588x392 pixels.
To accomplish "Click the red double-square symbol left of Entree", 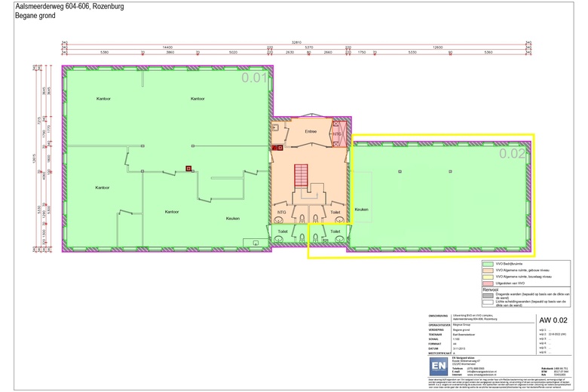I will (x=279, y=148).
